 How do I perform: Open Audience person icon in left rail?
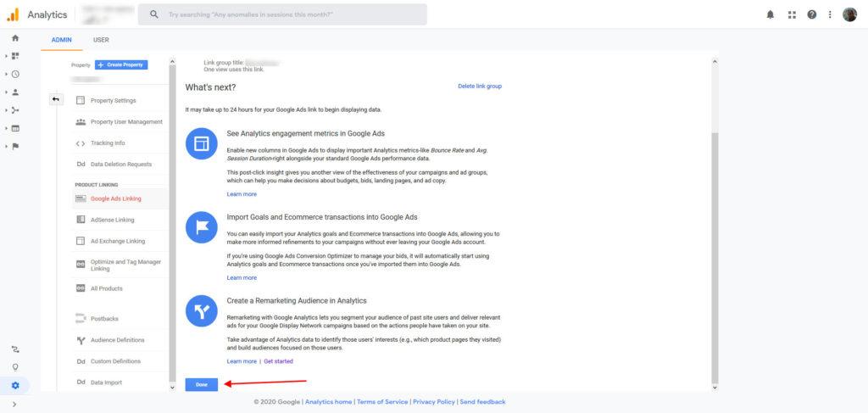[15, 92]
